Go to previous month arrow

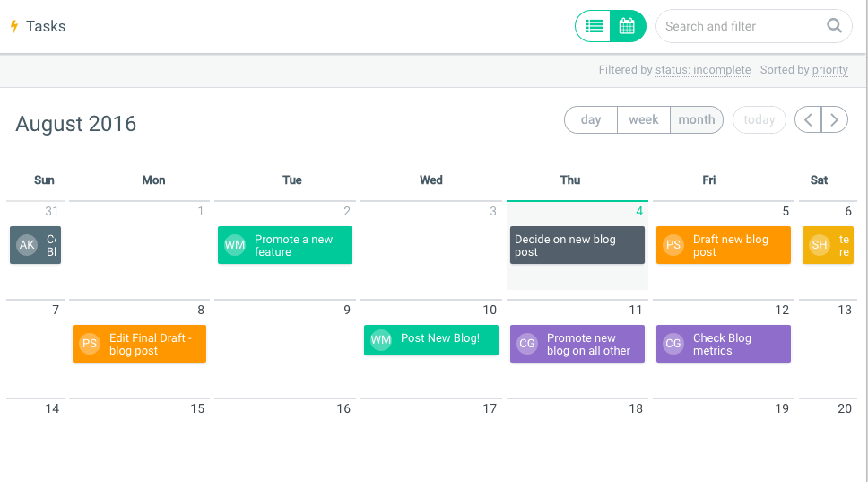[x=808, y=119]
